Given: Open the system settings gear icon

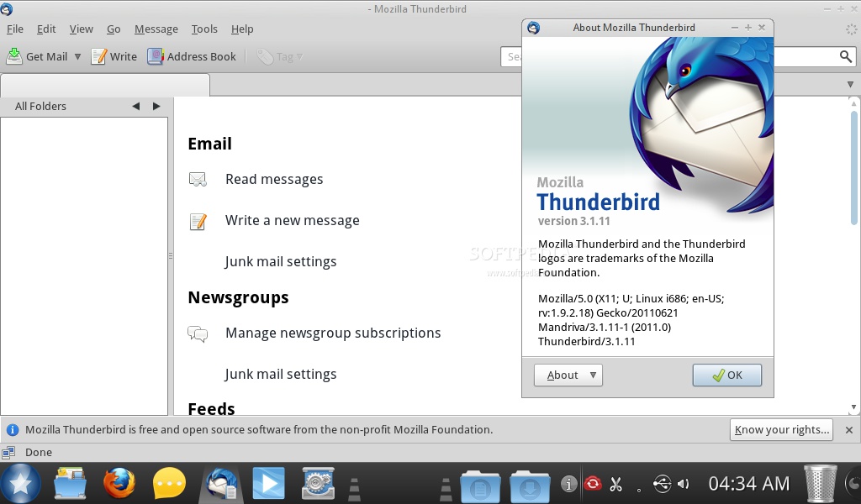Looking at the screenshot, I should (319, 483).
